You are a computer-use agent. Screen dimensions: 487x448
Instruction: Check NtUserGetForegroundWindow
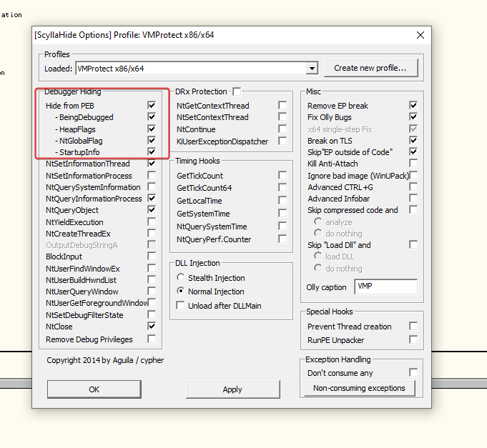point(152,302)
